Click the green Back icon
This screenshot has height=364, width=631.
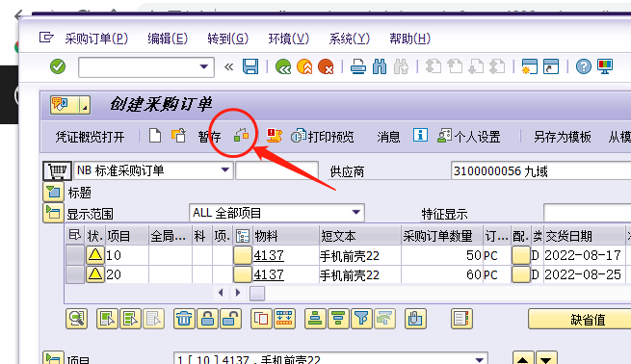click(283, 66)
